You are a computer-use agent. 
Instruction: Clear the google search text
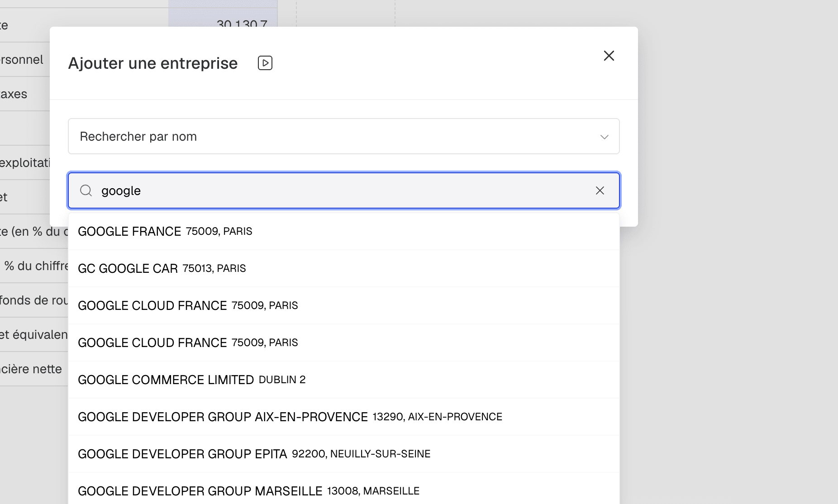coord(600,190)
